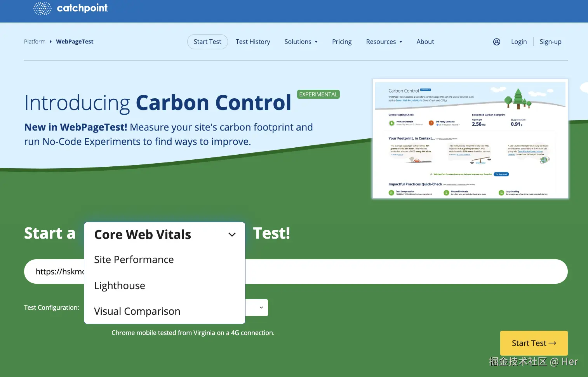Click the Login link
This screenshot has width=588, height=377.
tap(519, 42)
